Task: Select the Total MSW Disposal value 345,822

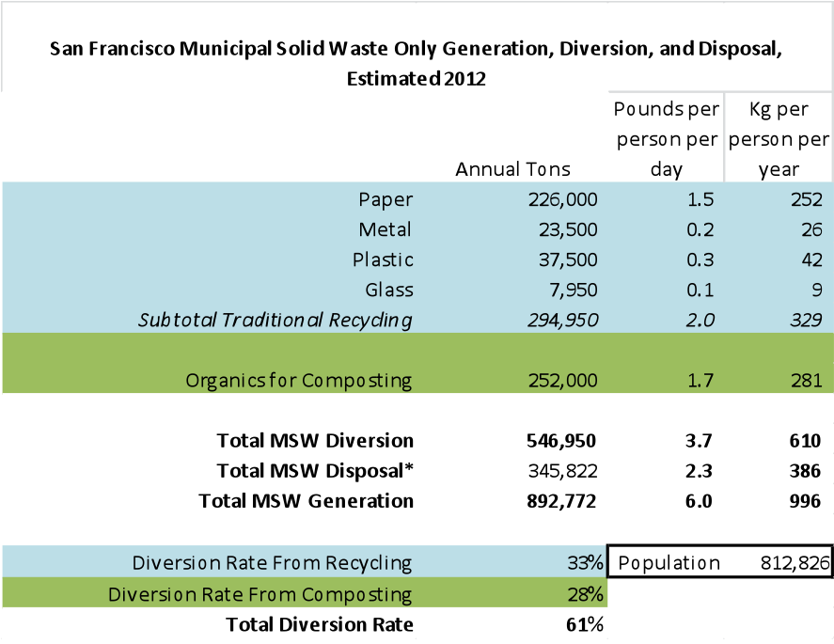Action: pyautogui.click(x=560, y=471)
